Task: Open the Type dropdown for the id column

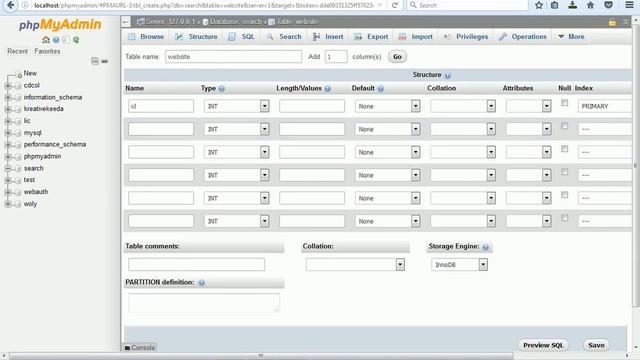Action: point(237,106)
